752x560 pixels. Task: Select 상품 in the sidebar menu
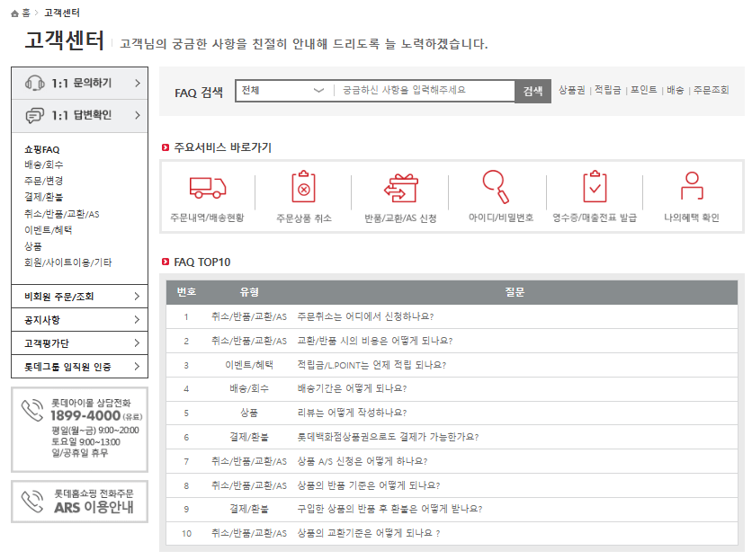(x=33, y=246)
